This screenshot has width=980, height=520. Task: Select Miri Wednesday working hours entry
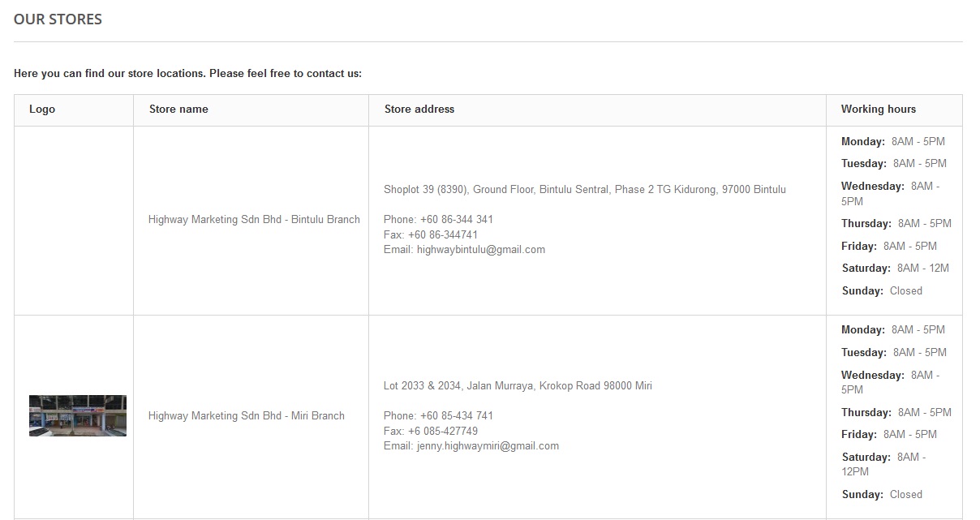click(x=891, y=382)
